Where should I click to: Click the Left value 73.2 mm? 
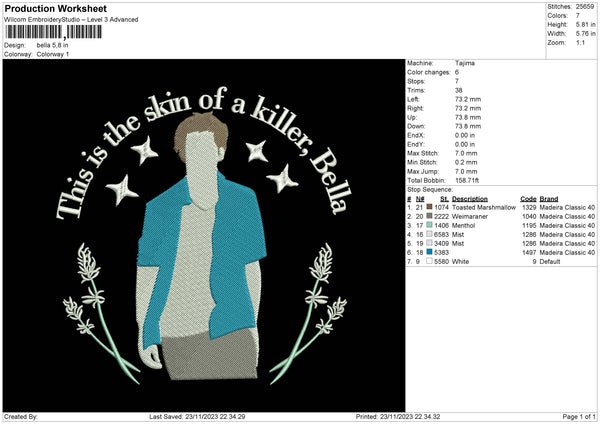[468, 99]
